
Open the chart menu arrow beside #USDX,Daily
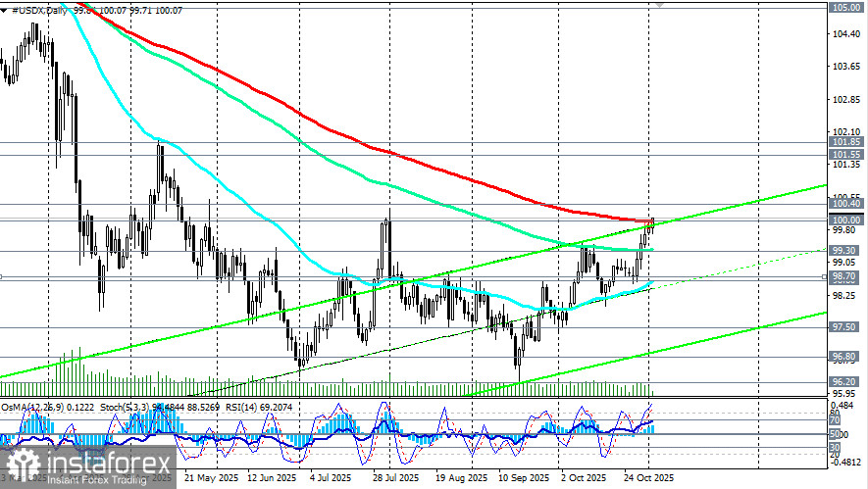point(3,11)
